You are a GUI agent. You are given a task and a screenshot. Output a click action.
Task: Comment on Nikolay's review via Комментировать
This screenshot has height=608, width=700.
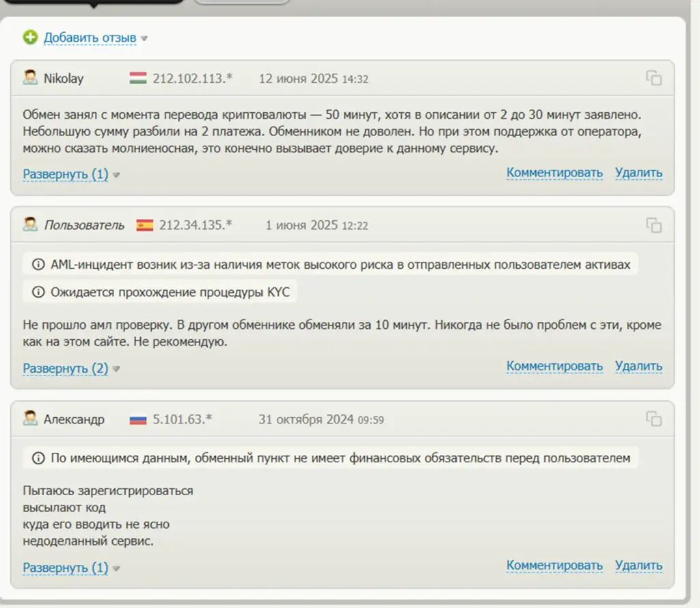(x=554, y=172)
